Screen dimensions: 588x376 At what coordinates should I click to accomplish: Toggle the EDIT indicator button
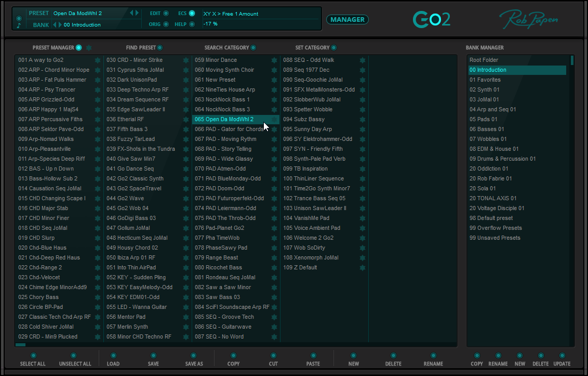tap(166, 14)
